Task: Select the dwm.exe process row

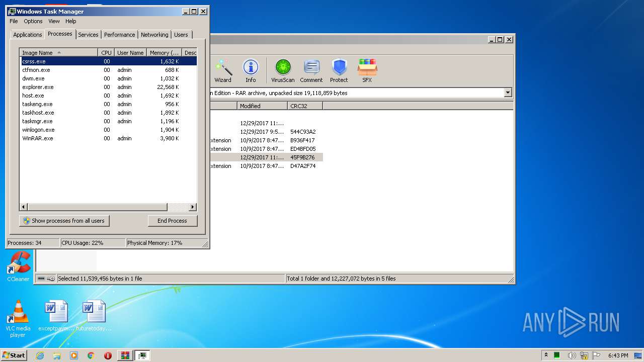Action: click(x=108, y=78)
